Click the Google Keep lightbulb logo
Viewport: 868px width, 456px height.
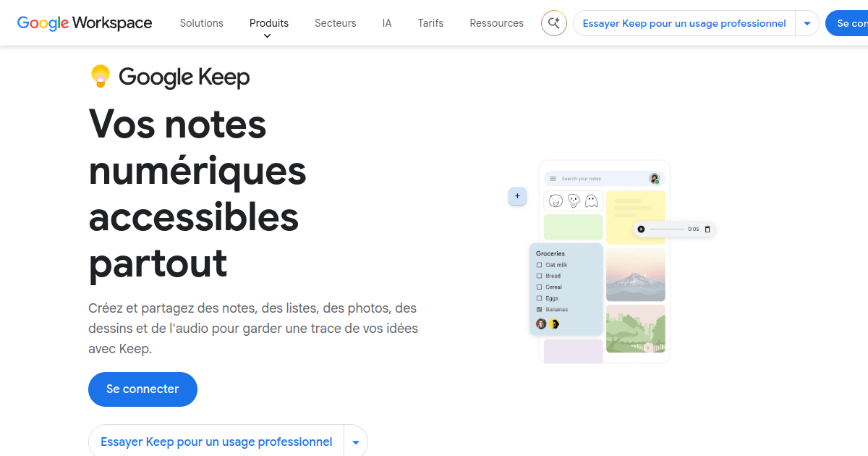(101, 77)
